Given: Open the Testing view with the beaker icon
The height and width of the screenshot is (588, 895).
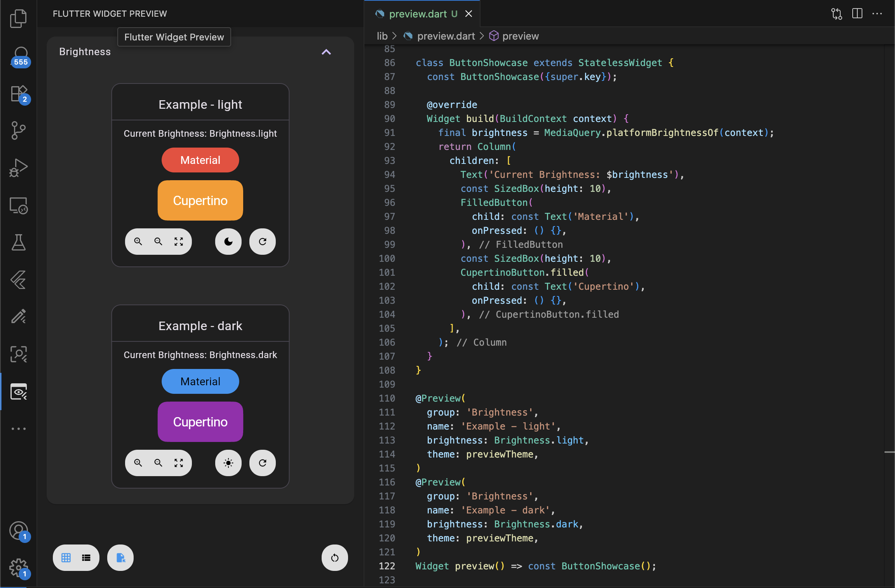Looking at the screenshot, I should pos(18,242).
